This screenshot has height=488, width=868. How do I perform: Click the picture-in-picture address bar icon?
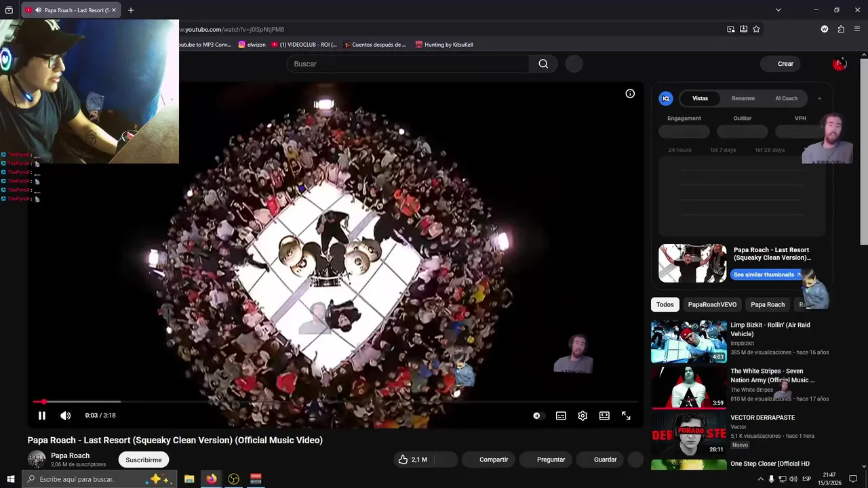pyautogui.click(x=730, y=29)
